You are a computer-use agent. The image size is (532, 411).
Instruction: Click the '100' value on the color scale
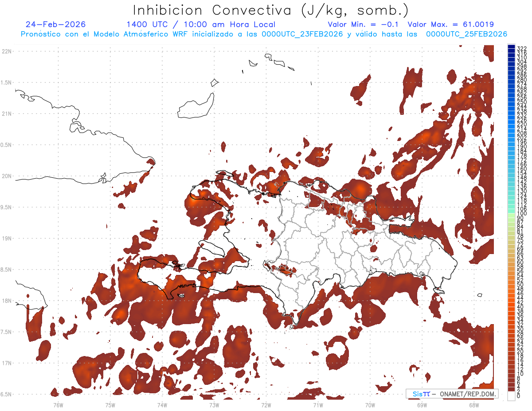[522, 214]
